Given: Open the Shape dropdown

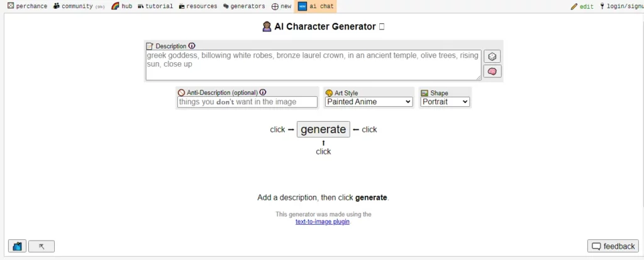Looking at the screenshot, I should (x=445, y=102).
